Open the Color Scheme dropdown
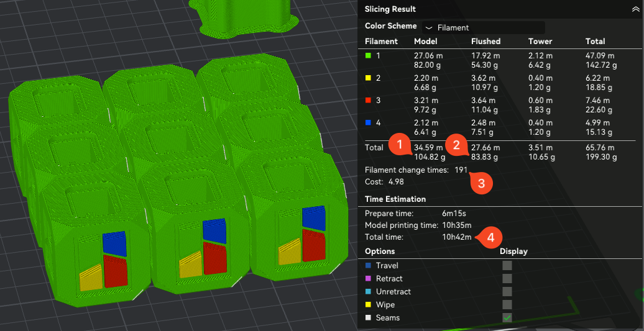 (x=483, y=27)
